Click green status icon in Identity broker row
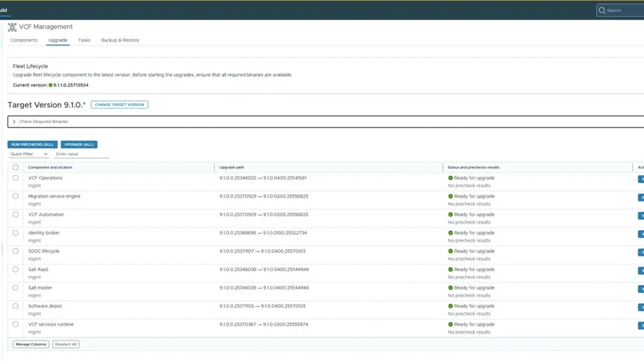The width and height of the screenshot is (644, 362). pos(450,233)
